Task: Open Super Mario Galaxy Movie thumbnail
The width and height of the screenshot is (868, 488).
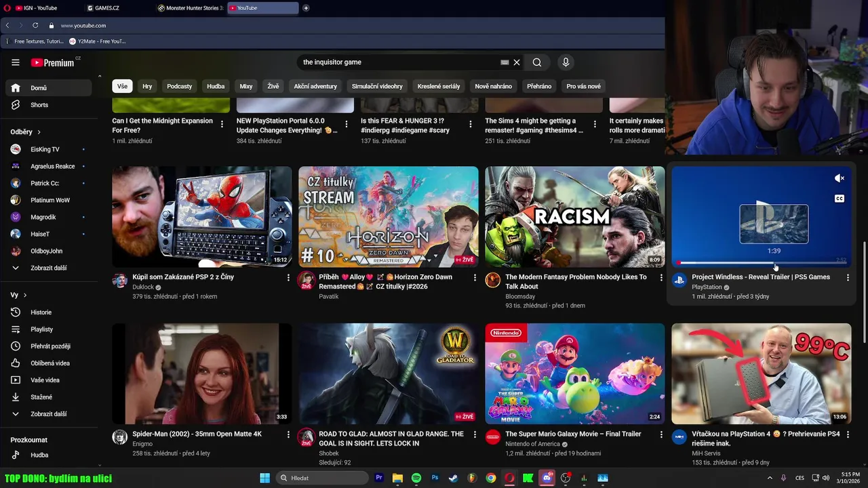Action: click(575, 373)
